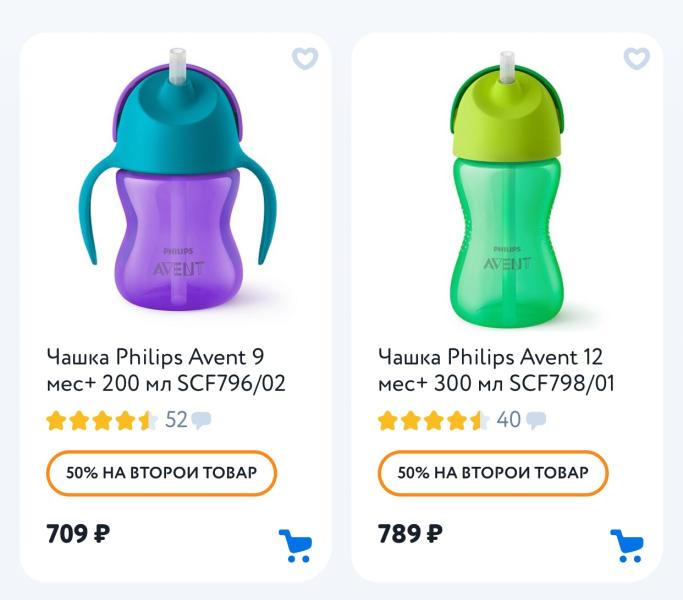
Task: Click star rating of SCF796/02 cup
Action: 102,420
